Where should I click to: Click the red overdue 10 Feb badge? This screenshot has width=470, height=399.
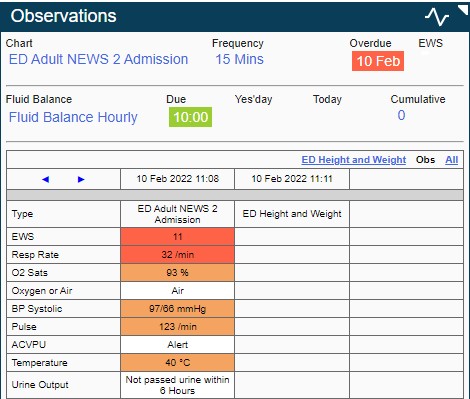[x=378, y=61]
